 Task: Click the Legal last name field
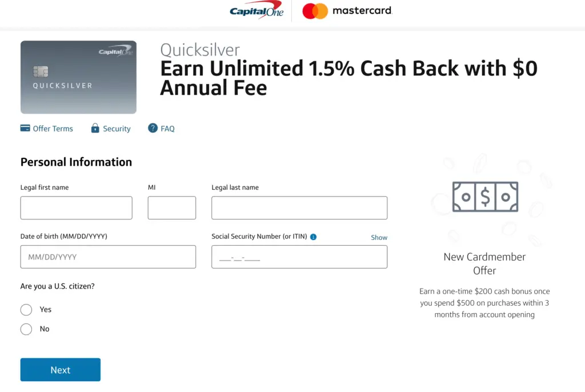tap(299, 207)
